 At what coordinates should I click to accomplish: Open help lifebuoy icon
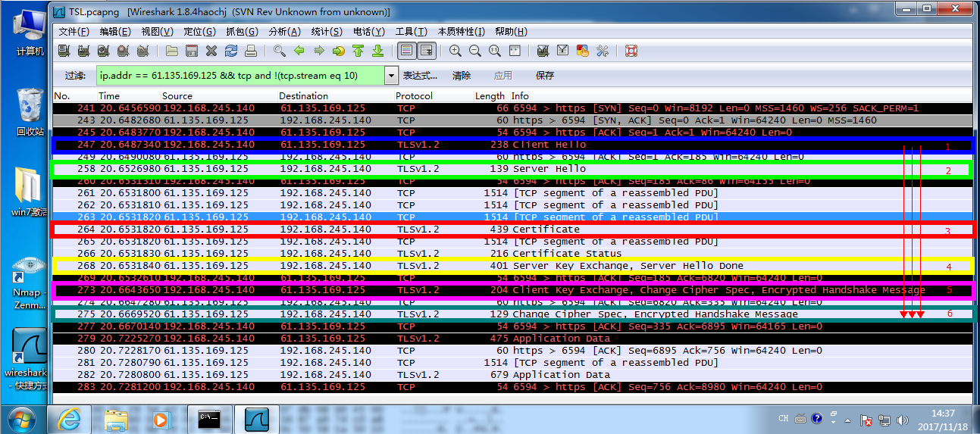(x=631, y=51)
